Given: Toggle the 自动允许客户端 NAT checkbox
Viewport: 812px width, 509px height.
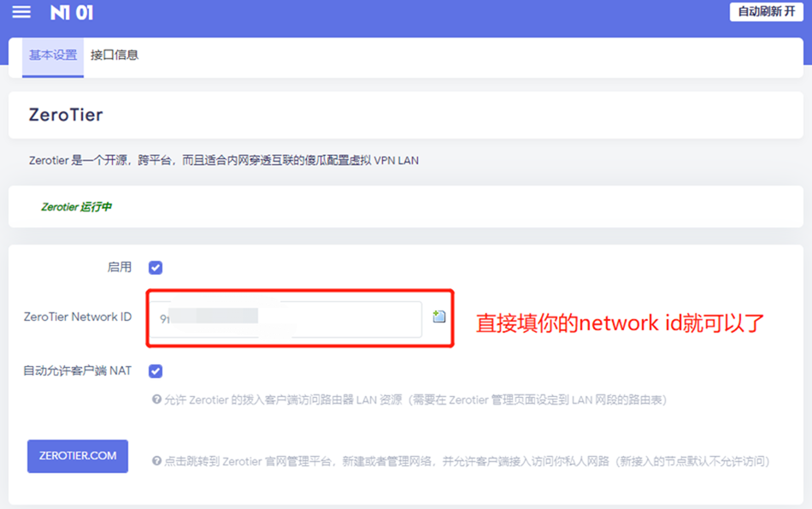Looking at the screenshot, I should 156,371.
